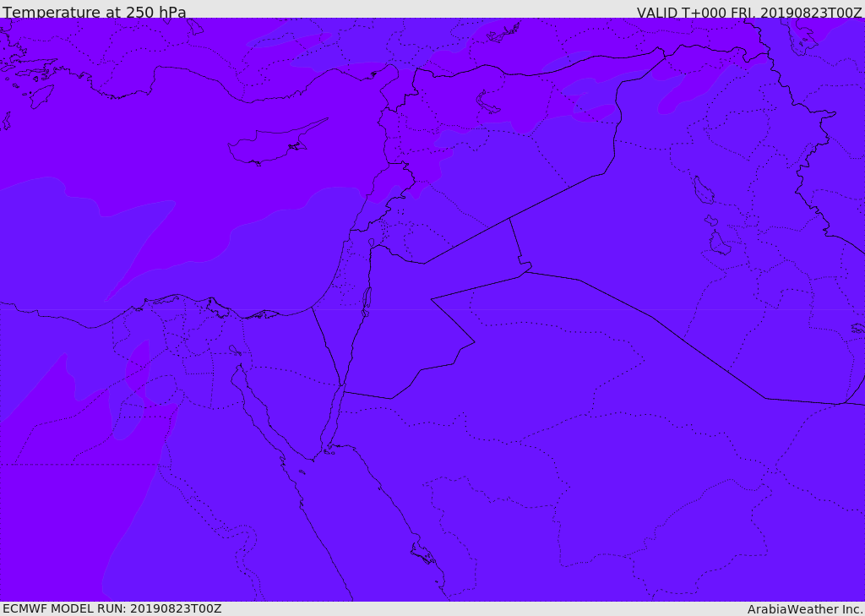The height and width of the screenshot is (616, 865).
Task: Click the 'Temperature at 250 hPa' title text
Action: [95, 12]
